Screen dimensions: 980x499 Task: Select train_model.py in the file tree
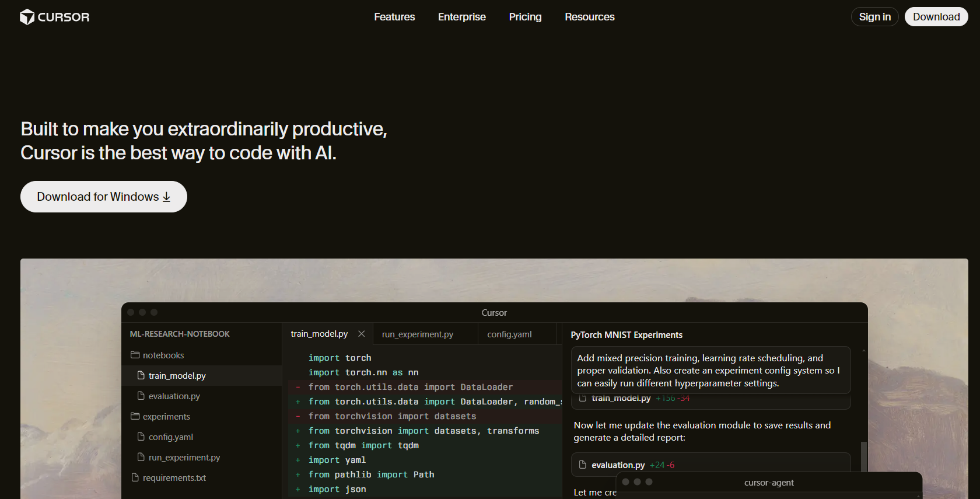(177, 376)
